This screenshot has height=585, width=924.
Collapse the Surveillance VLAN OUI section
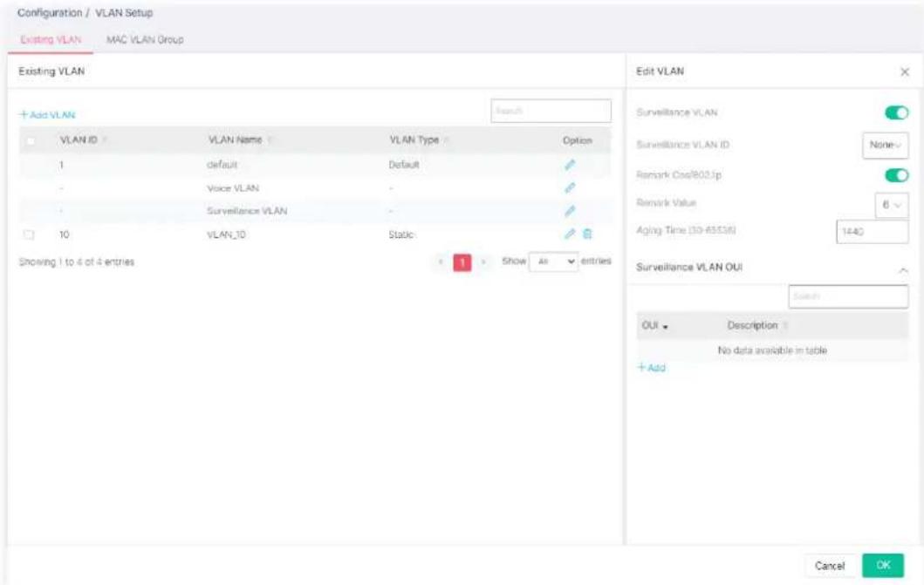(x=902, y=269)
